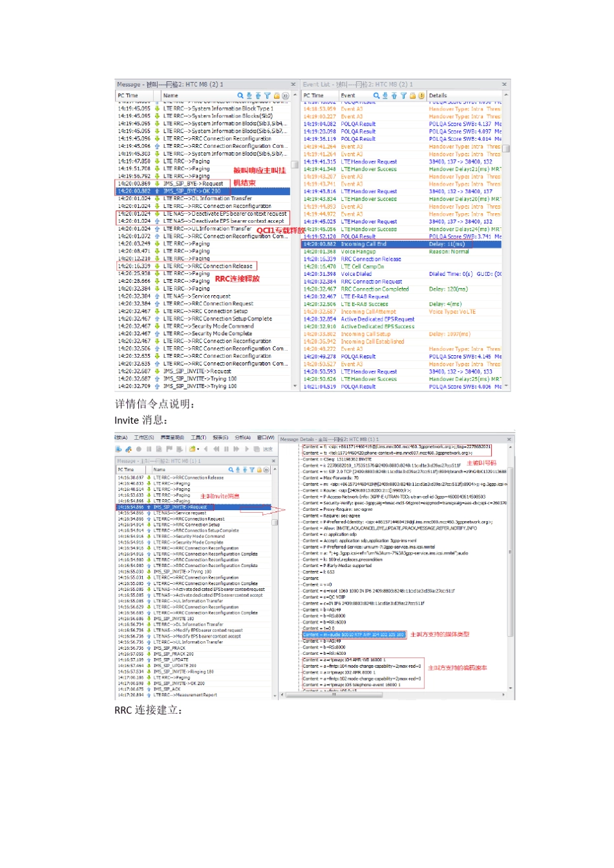Click lock icon in Event List header
Image resolution: width=614 pixels, height=868 pixels.
click(x=412, y=95)
